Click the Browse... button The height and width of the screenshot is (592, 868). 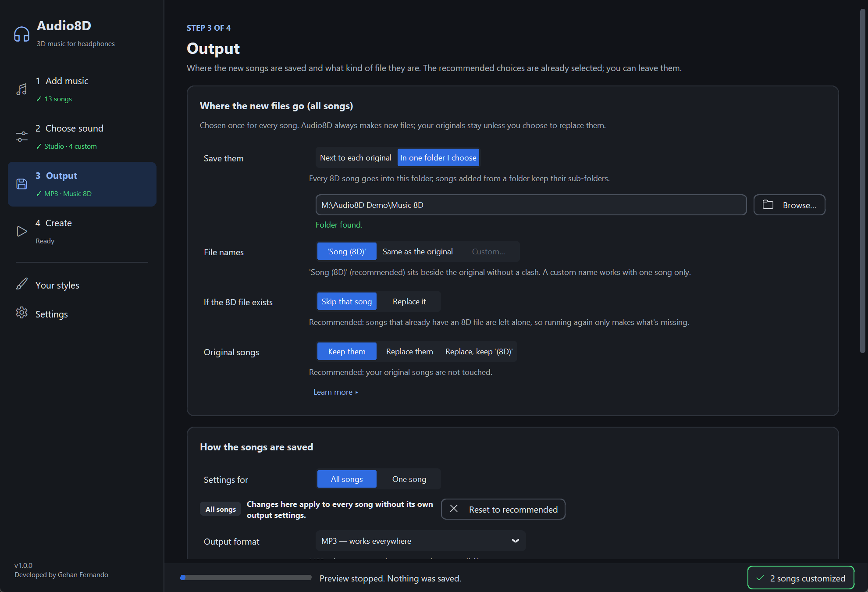point(789,205)
